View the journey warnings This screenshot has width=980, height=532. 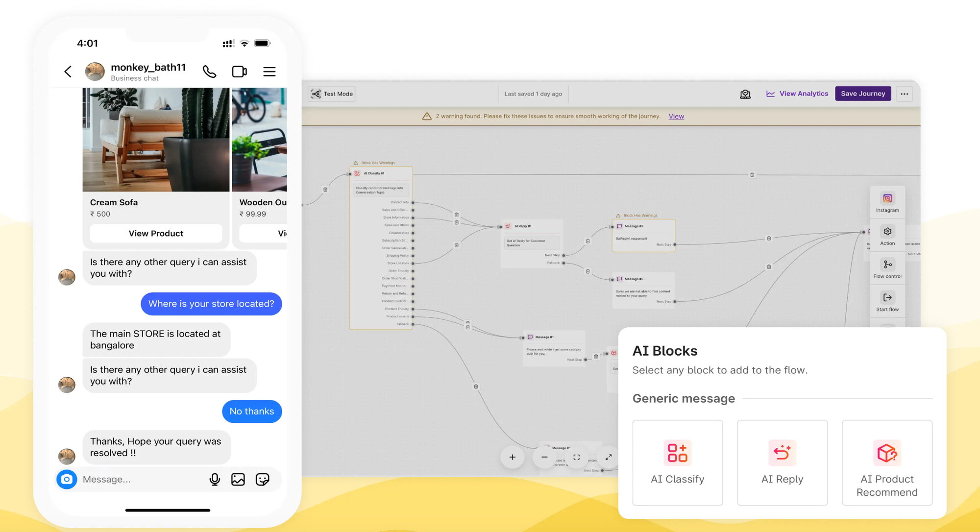click(676, 116)
